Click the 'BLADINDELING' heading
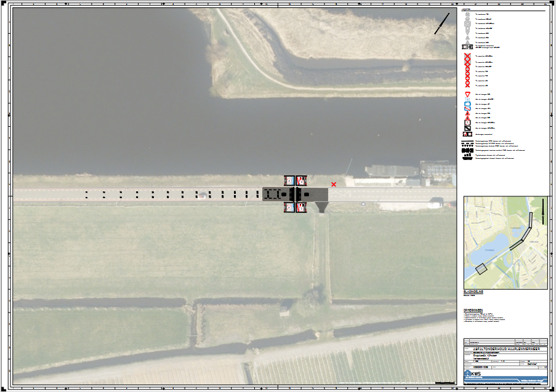 click(x=473, y=292)
